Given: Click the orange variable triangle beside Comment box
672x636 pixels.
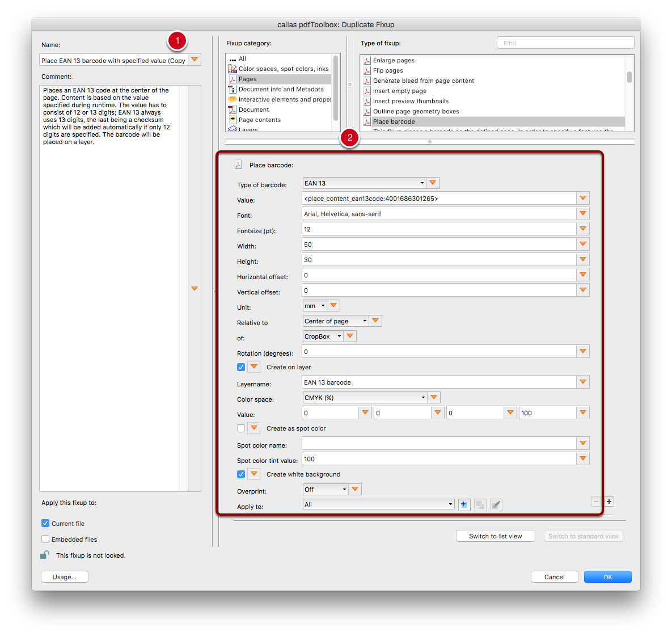Looking at the screenshot, I should pos(195,289).
